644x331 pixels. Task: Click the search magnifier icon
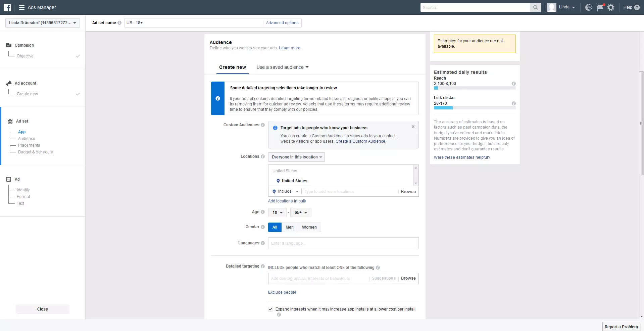tap(535, 7)
